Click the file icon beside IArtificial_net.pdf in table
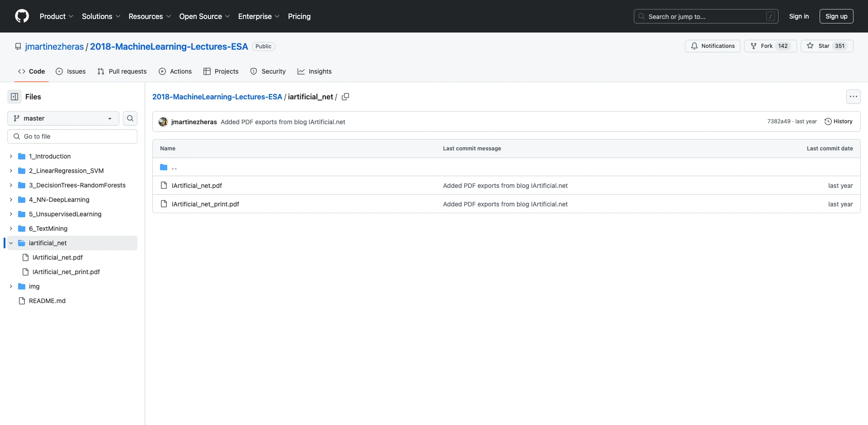The width and height of the screenshot is (868, 425). pyautogui.click(x=164, y=186)
